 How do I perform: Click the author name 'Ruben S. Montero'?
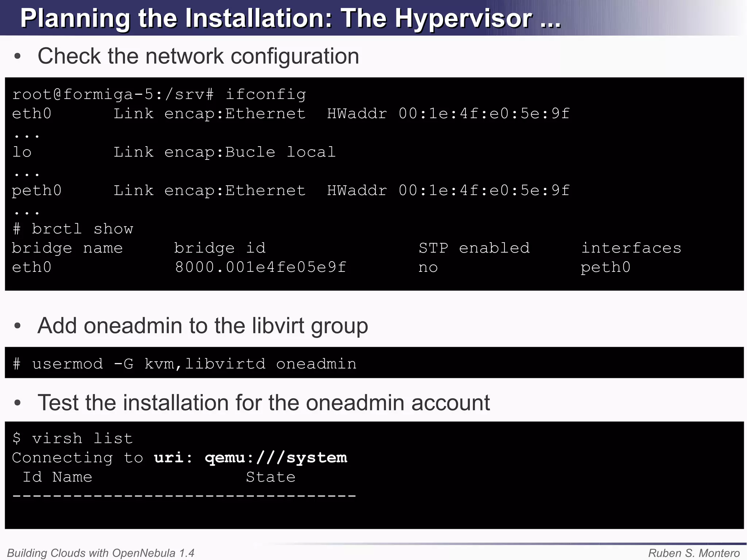694,553
